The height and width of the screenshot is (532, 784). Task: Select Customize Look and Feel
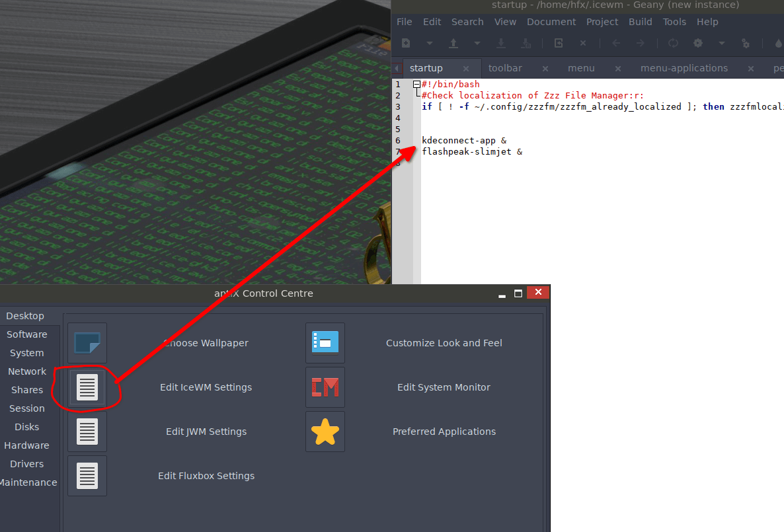point(444,343)
